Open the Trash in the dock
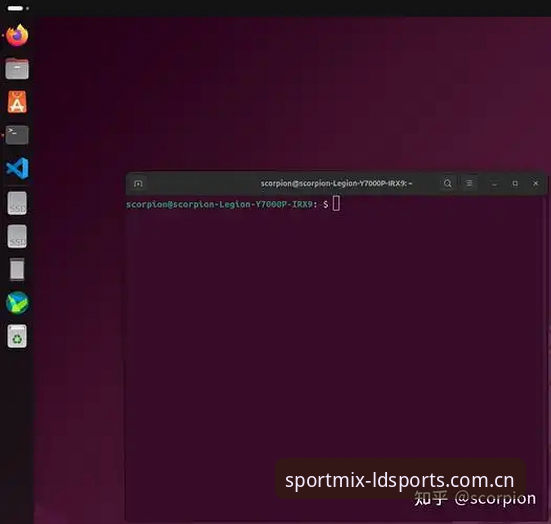The height and width of the screenshot is (524, 551). click(17, 336)
